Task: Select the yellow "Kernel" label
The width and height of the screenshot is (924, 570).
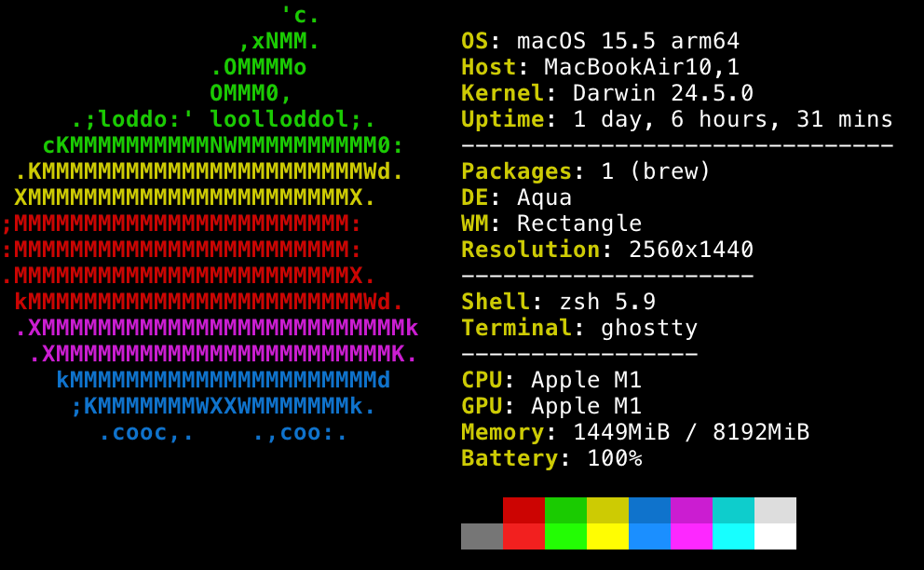Action: point(503,92)
